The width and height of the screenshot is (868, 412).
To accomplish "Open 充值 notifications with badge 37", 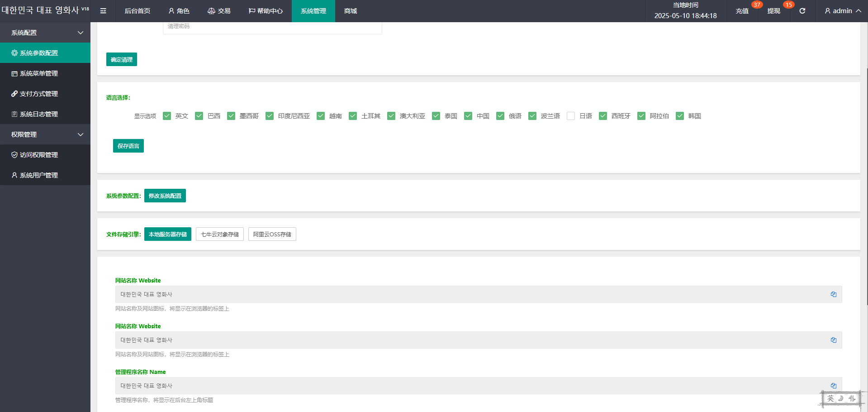I will tap(742, 11).
